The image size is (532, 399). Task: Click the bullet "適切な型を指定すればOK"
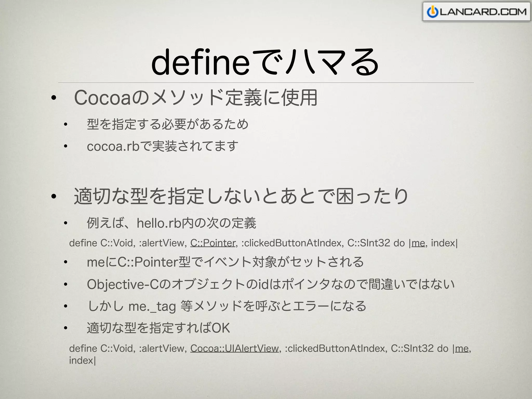click(x=158, y=328)
